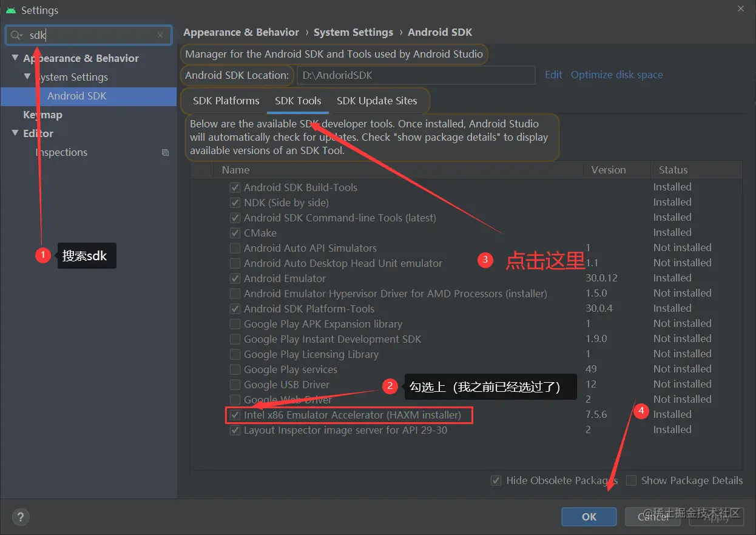
Task: Open Keymap settings
Action: [x=42, y=115]
